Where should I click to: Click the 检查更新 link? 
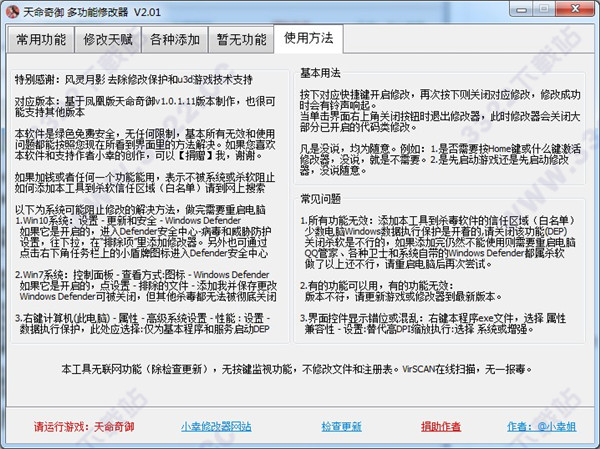point(341,426)
